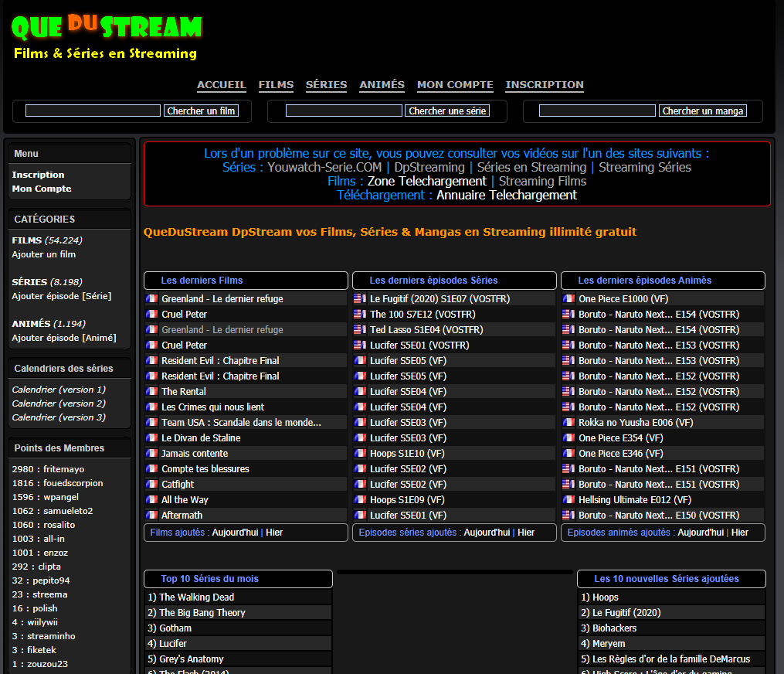
Task: Open 'Cruel Peter' first entry
Action: click(184, 315)
